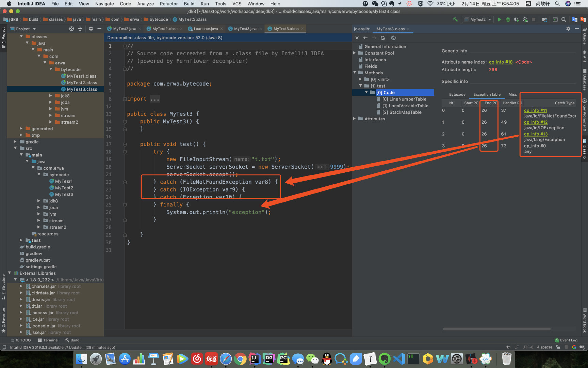
Task: Click the jclasslib close X toolbar icon
Action: tap(357, 38)
